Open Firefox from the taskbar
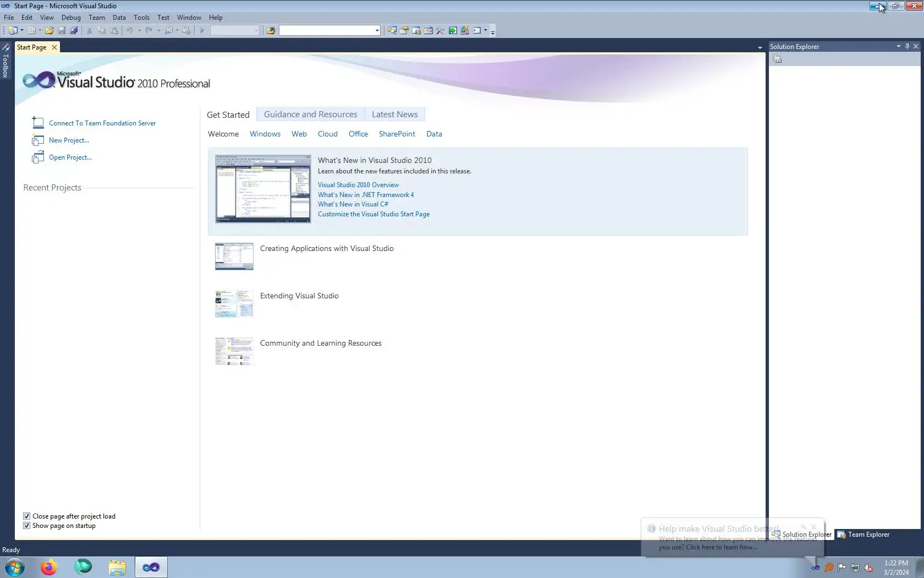Screen dimensions: 924x578 [x=48, y=567]
